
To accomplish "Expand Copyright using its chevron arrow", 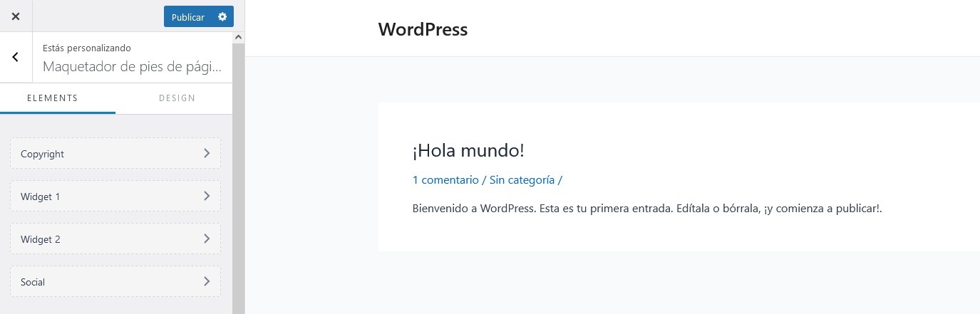I will (x=207, y=153).
